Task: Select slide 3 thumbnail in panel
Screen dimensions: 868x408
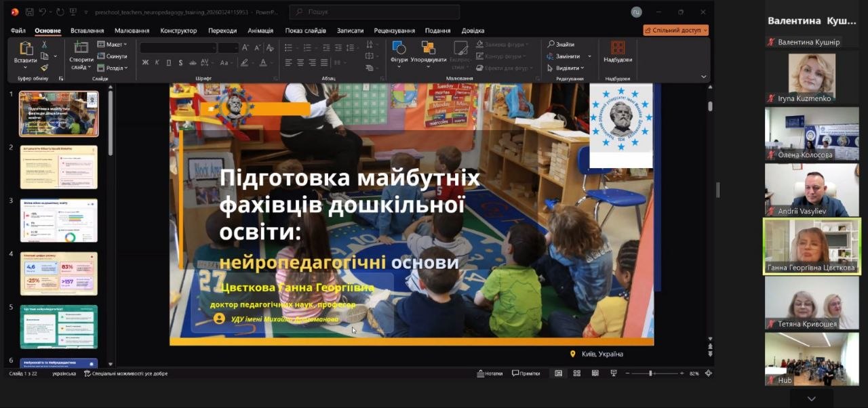Action: [x=59, y=220]
